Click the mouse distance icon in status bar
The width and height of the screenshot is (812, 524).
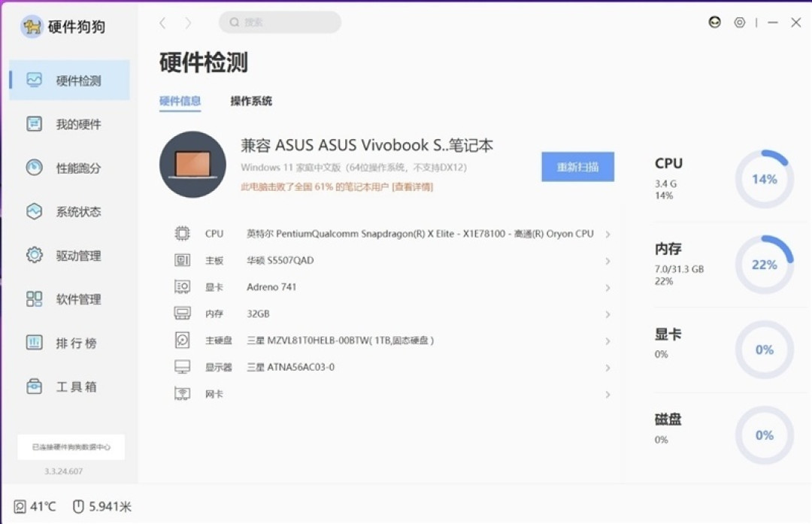click(78, 507)
